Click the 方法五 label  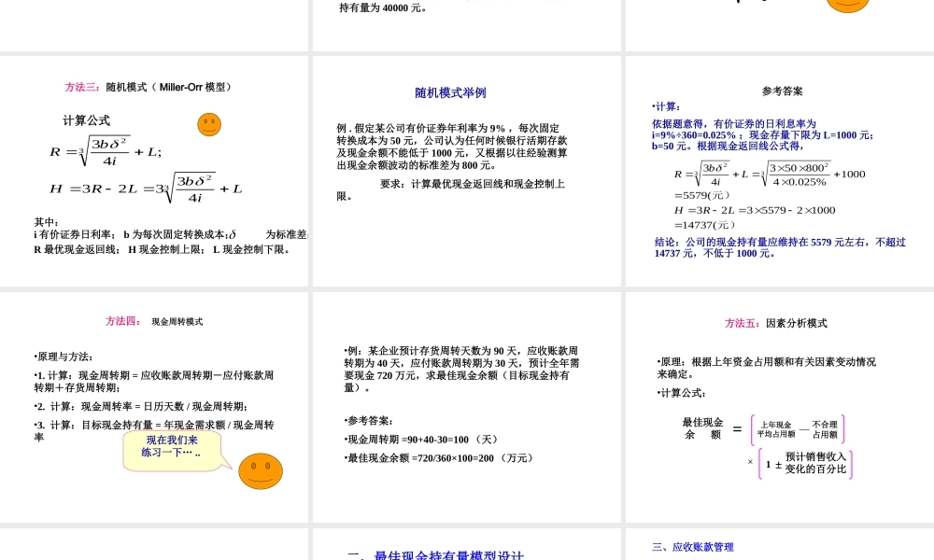coord(743,323)
